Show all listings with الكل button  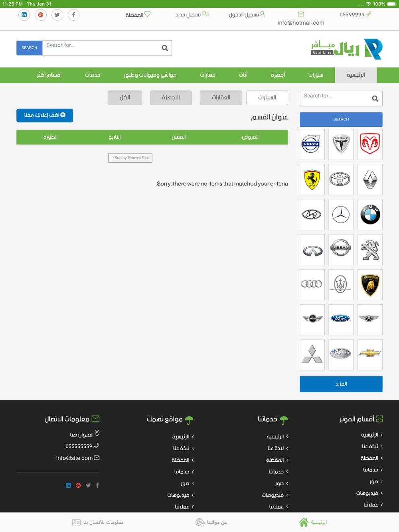125,98
